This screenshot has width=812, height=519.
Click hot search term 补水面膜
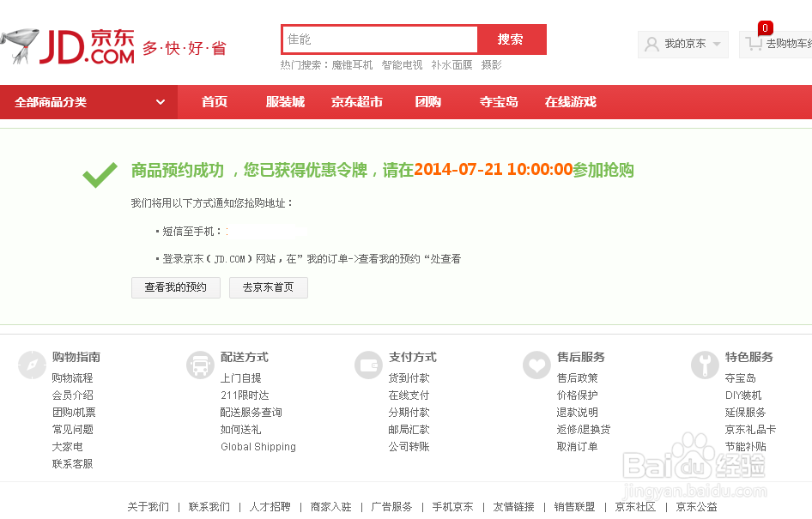(451, 65)
